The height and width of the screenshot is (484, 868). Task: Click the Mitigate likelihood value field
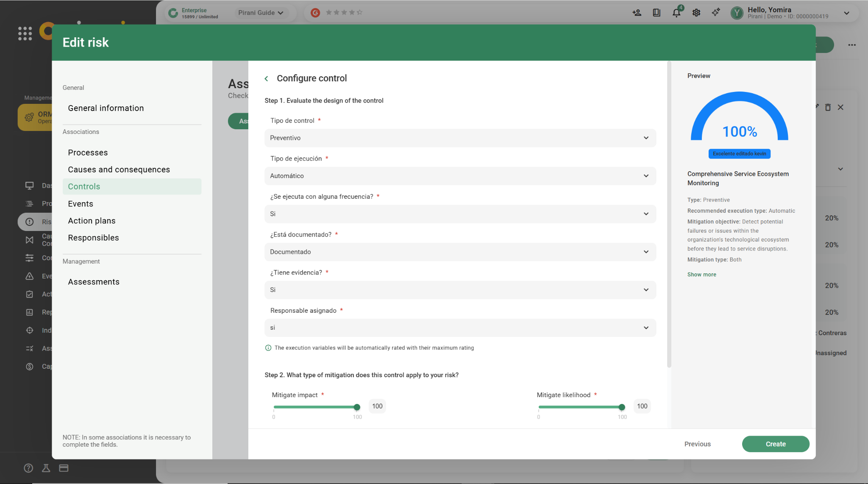pyautogui.click(x=642, y=406)
